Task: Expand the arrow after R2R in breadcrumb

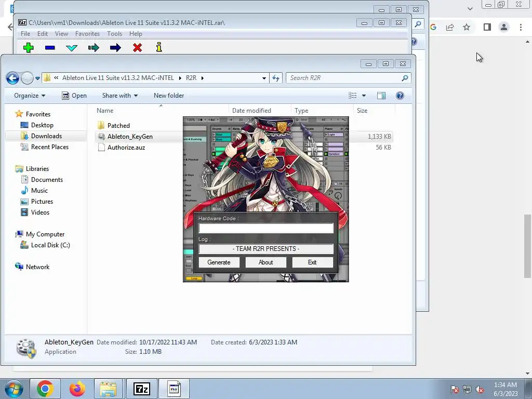Action: 203,78
